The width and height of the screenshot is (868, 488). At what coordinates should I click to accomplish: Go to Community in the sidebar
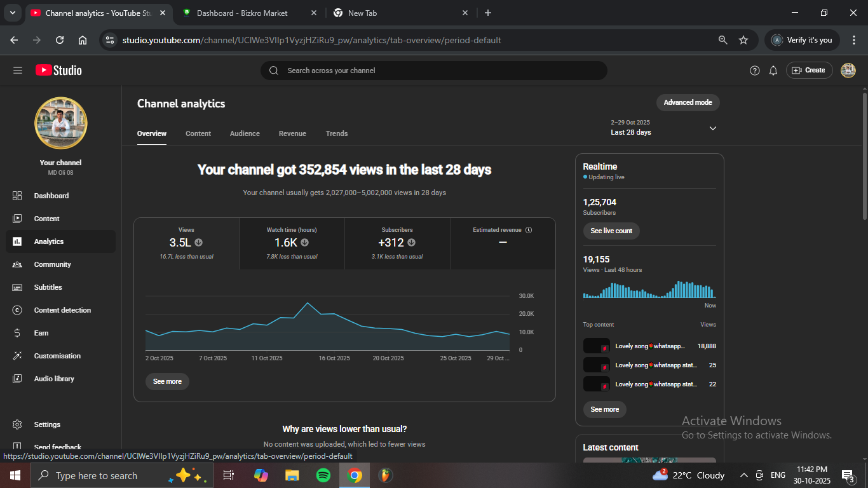pyautogui.click(x=52, y=264)
